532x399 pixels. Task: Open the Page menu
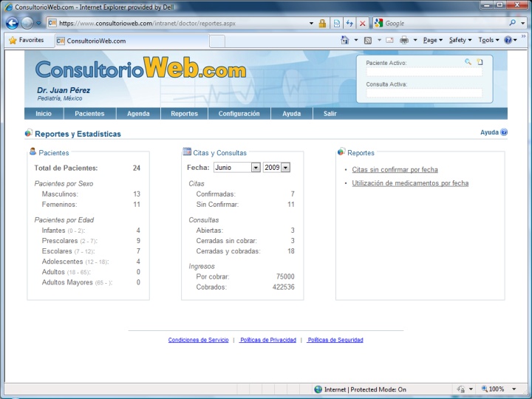(x=433, y=40)
